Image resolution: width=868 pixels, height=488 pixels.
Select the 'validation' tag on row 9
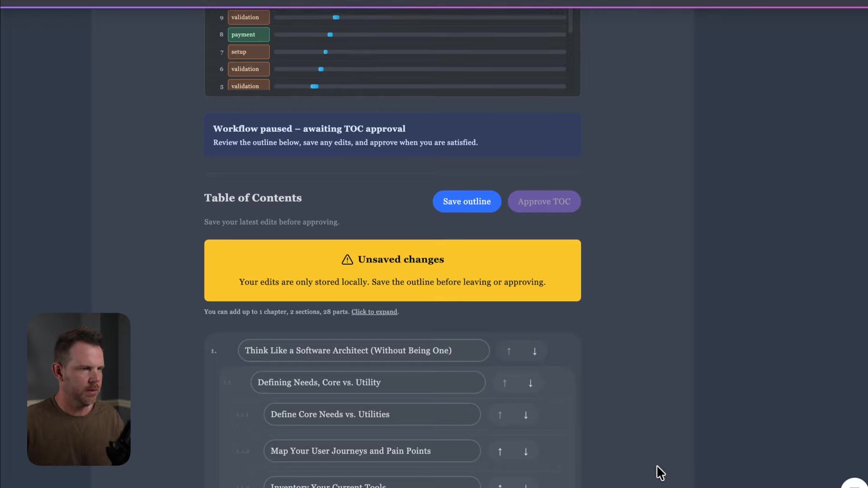click(249, 17)
